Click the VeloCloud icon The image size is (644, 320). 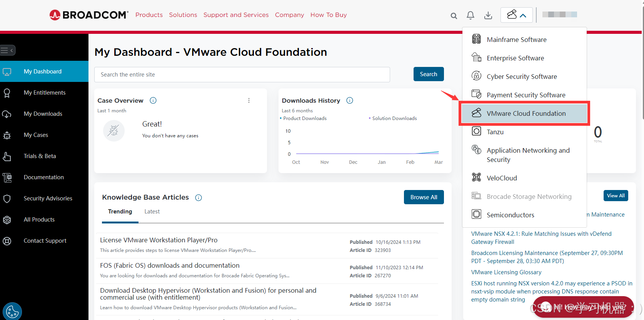(476, 177)
